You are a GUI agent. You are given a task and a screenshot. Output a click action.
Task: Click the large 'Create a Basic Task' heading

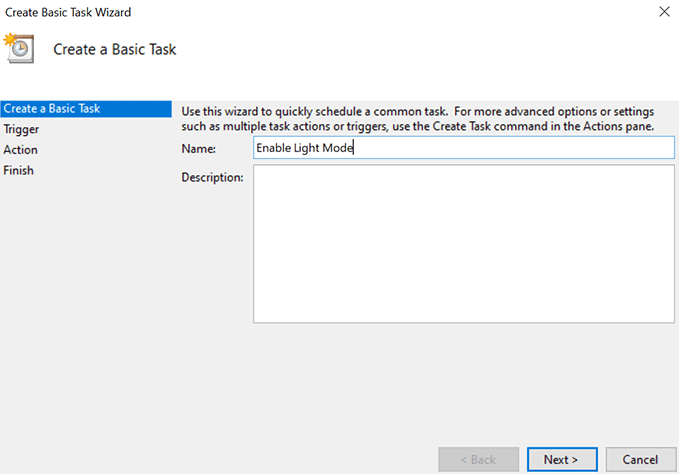click(114, 48)
